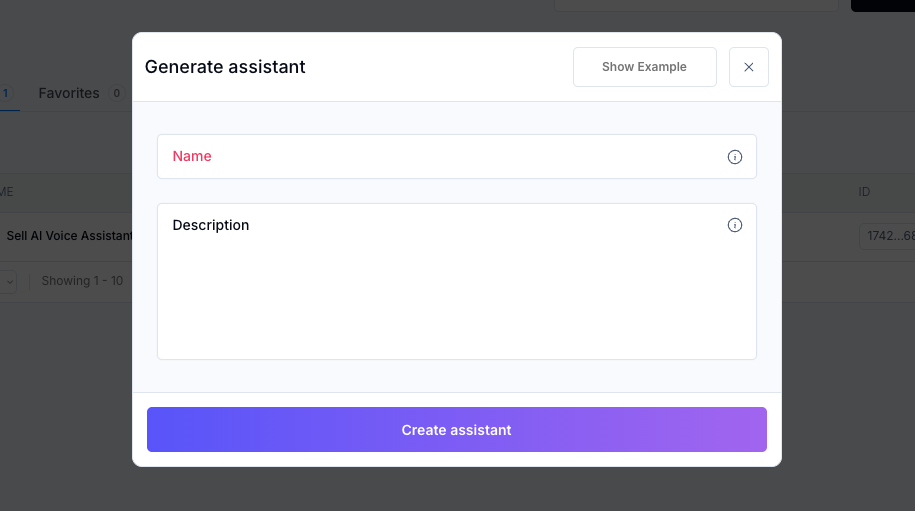Switch to the Favorites tab
The image size is (915, 511).
pos(69,93)
